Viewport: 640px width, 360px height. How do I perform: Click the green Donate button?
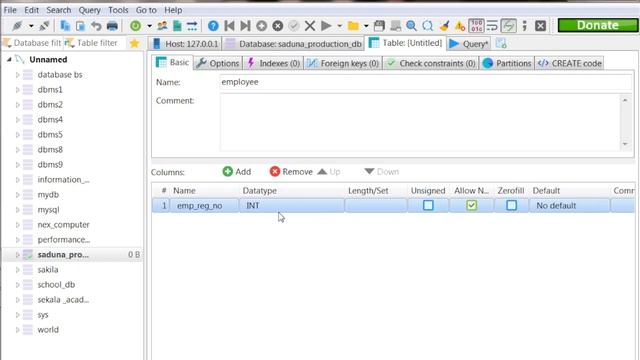coord(598,25)
